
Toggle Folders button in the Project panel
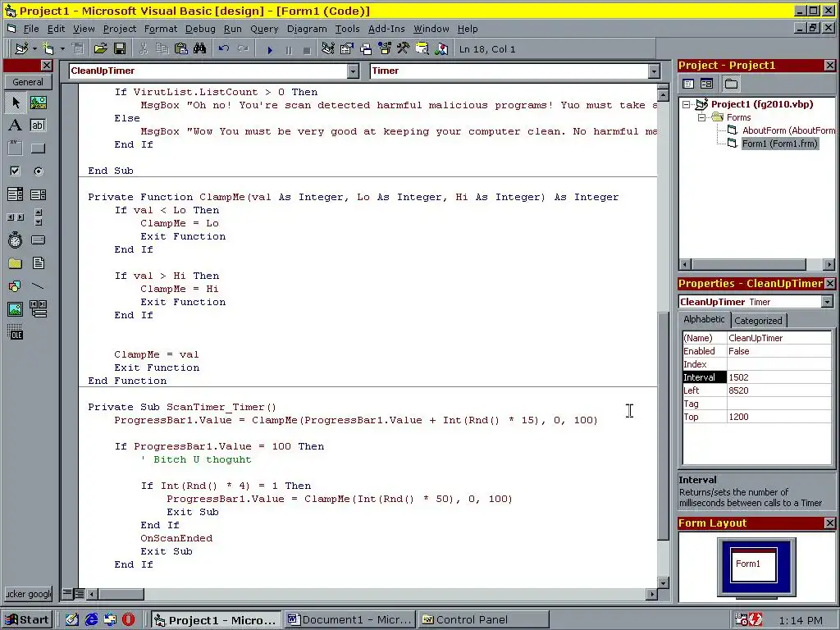tap(731, 84)
